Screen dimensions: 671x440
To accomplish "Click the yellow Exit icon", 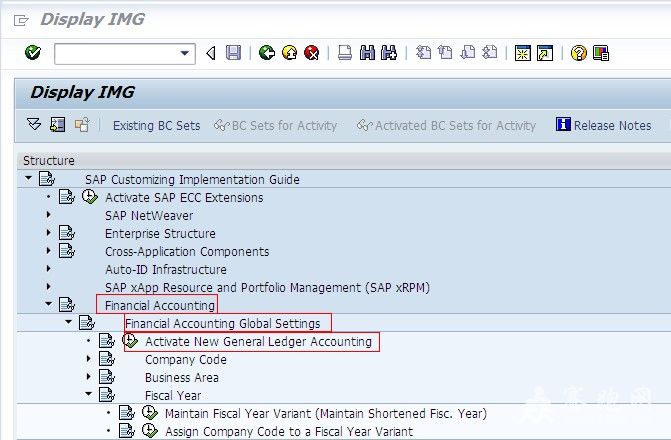I will click(x=290, y=53).
